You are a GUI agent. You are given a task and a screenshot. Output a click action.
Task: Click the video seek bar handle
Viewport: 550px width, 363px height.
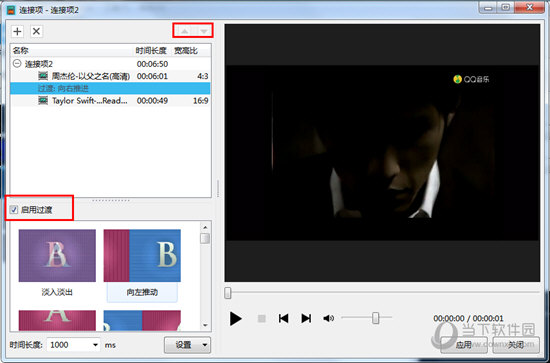tap(228, 293)
